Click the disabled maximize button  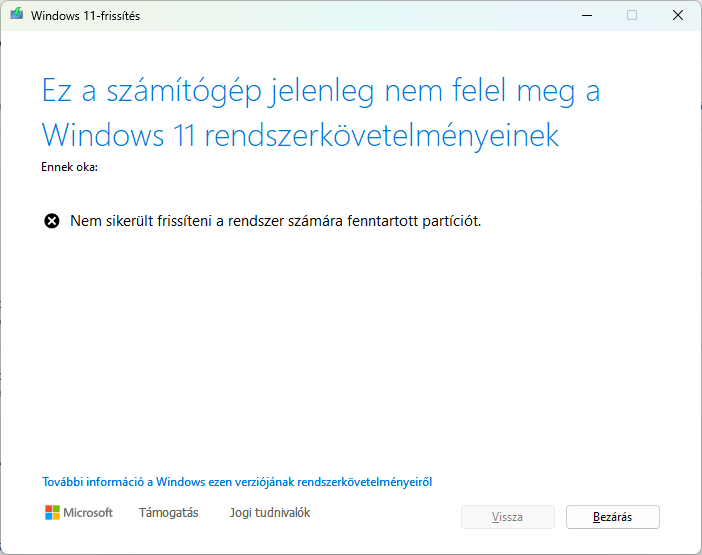[632, 15]
